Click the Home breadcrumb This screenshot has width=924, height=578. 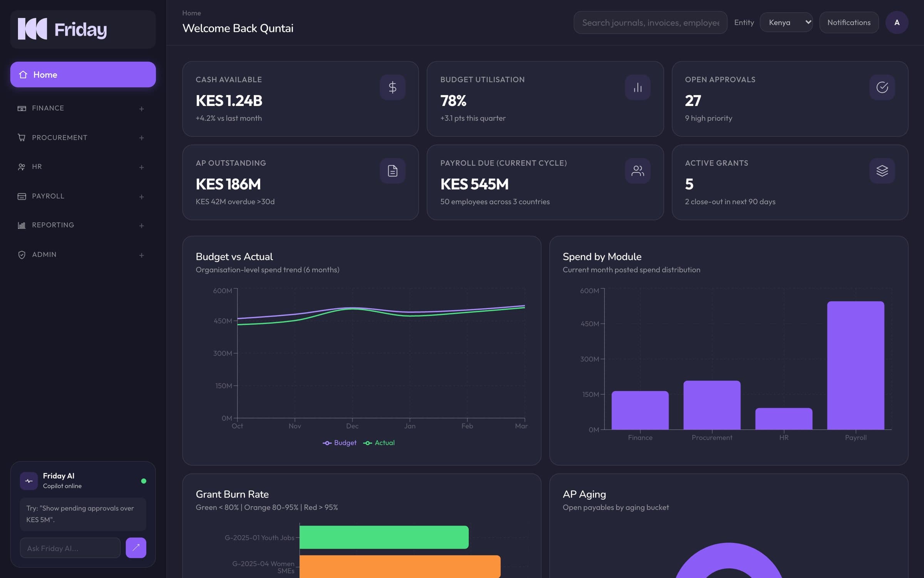pos(191,13)
